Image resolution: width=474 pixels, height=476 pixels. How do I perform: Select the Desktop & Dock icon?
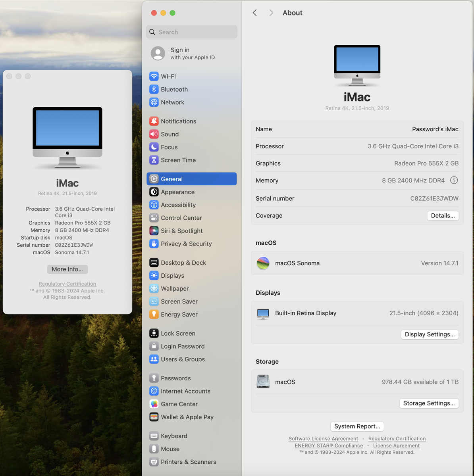coord(154,263)
